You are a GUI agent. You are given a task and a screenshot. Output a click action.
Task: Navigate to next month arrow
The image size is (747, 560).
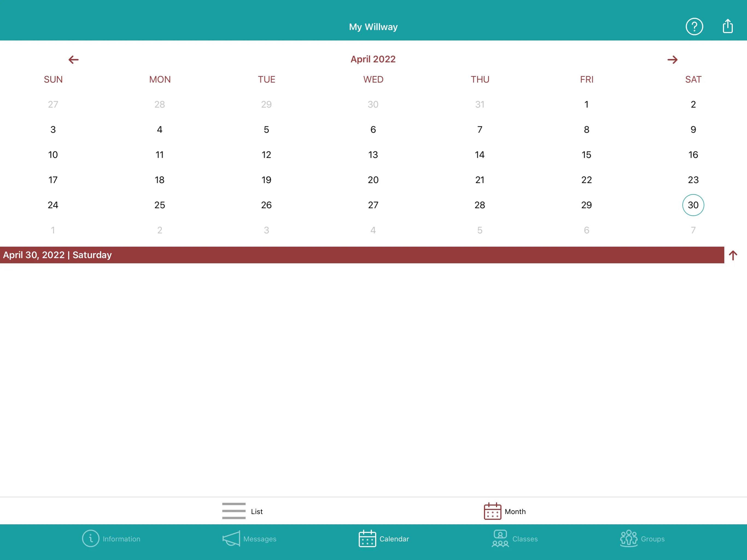pos(673,59)
